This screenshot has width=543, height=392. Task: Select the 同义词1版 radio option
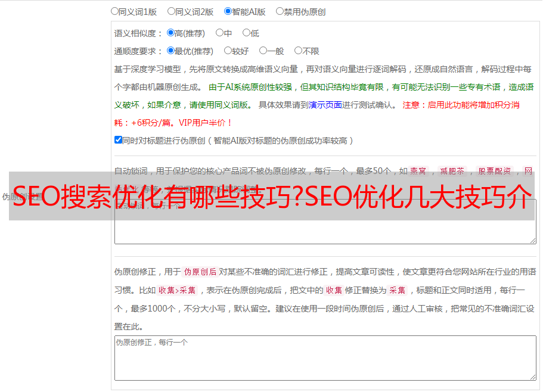point(114,11)
